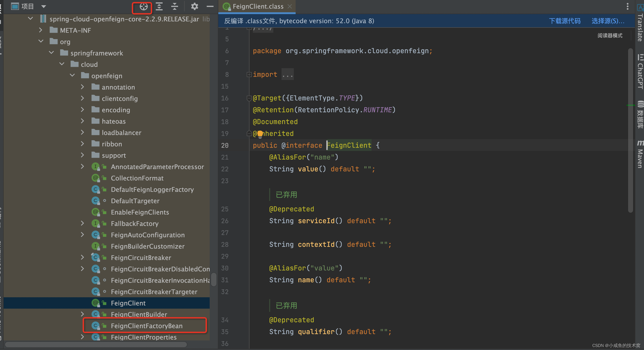Click line number 20 in gutter

tap(225, 145)
